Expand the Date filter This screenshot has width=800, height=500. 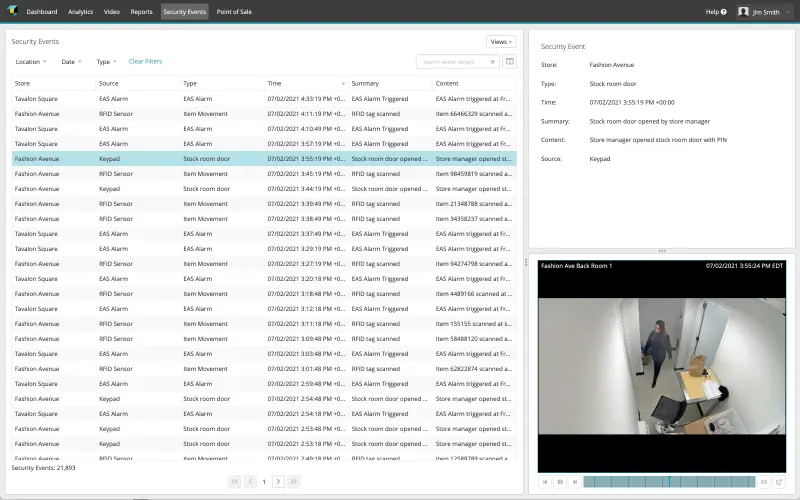click(71, 62)
